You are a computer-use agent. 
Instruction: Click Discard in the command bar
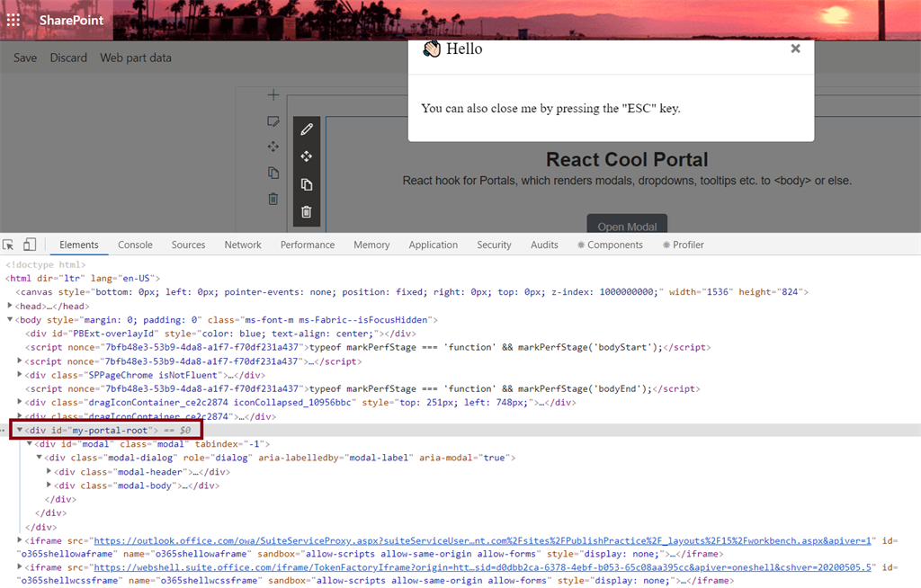point(68,58)
